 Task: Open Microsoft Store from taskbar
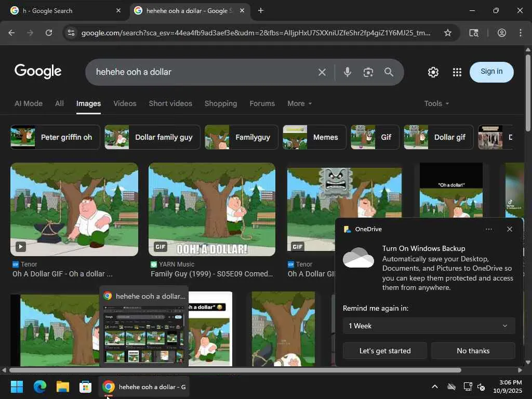[x=85, y=387]
